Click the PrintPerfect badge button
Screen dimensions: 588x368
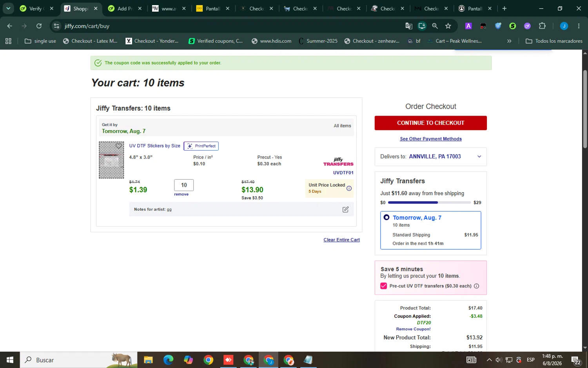click(x=201, y=146)
